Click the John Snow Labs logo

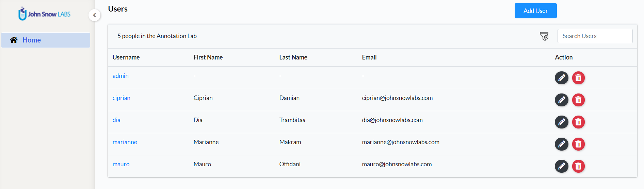click(45, 14)
